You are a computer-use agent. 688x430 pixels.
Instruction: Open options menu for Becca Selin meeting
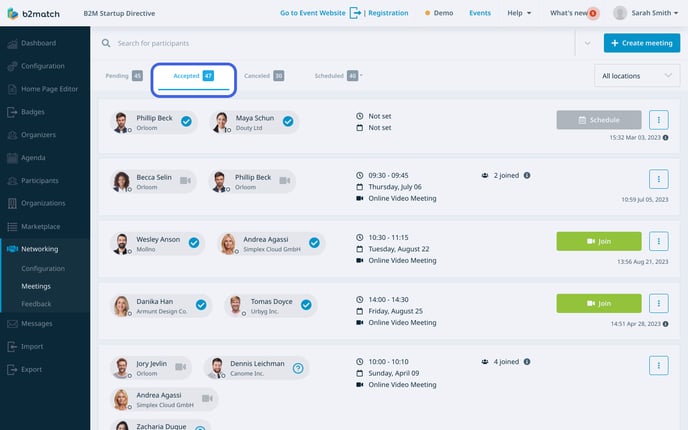[658, 179]
